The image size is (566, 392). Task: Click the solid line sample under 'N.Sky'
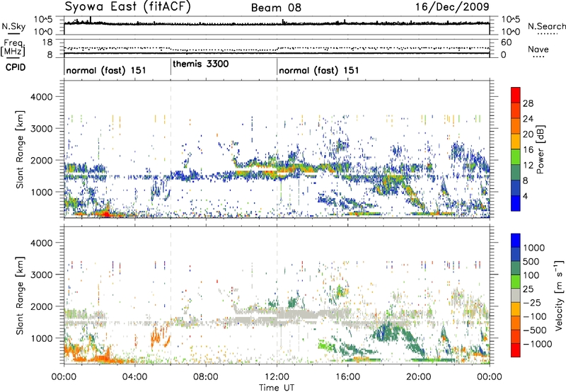(x=13, y=33)
